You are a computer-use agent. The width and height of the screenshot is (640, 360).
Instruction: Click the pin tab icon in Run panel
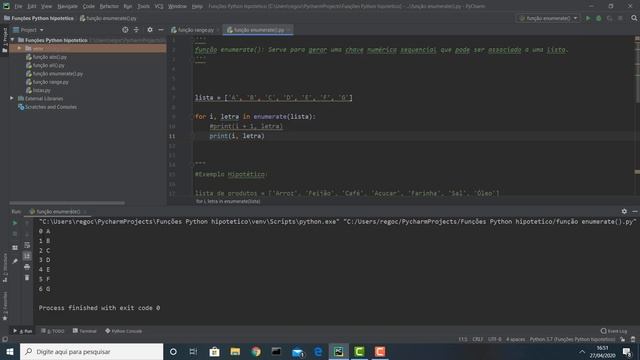tap(15, 261)
